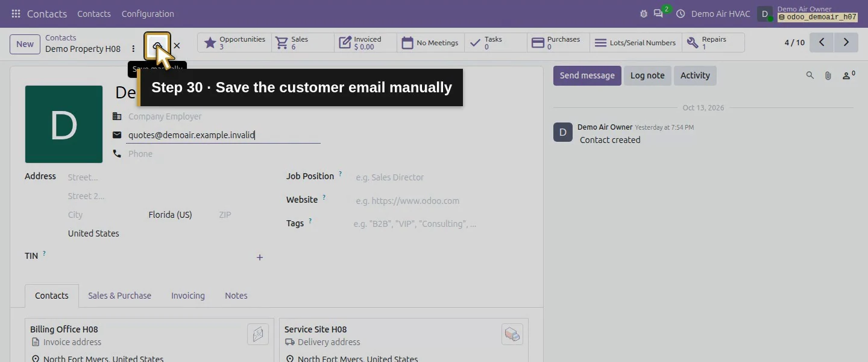
Task: Click the Job Position field
Action: 440,177
